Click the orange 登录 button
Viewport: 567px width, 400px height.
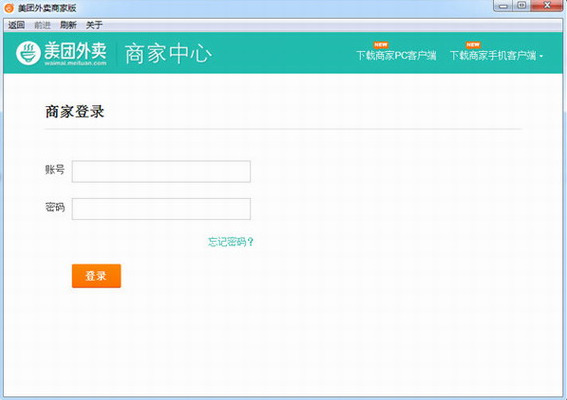96,276
